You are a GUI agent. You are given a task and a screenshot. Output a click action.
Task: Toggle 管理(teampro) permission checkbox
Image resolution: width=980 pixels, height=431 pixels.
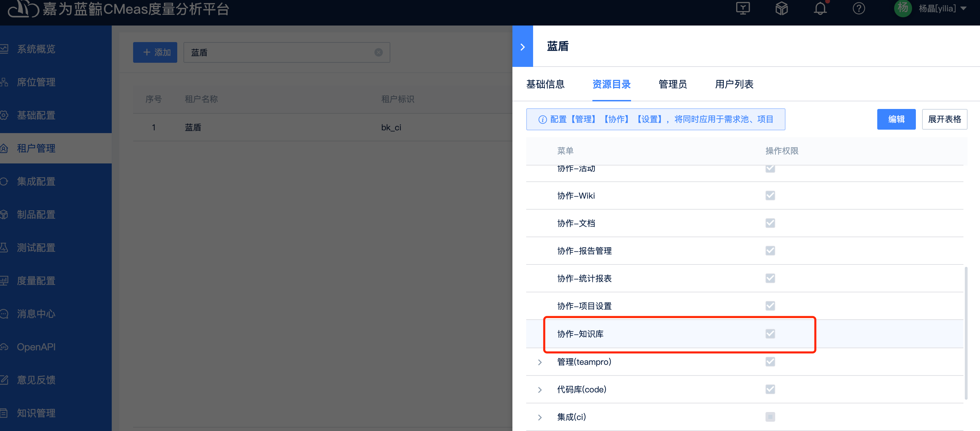pos(770,361)
